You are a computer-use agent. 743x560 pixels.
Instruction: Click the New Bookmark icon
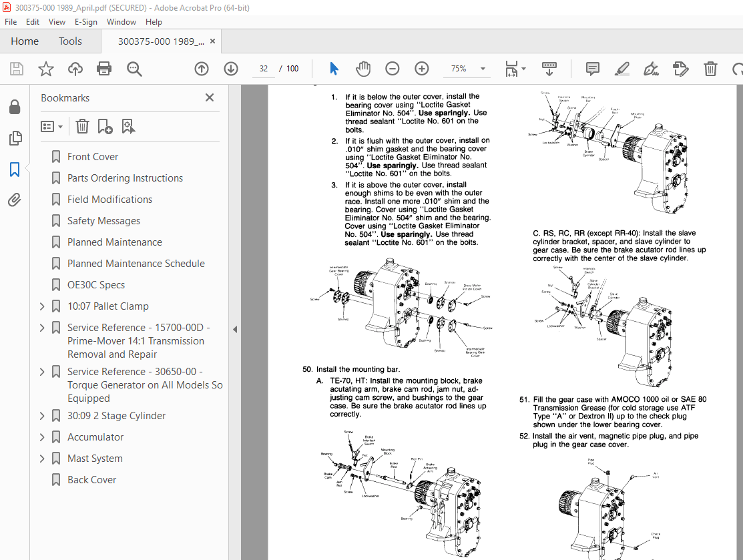104,126
